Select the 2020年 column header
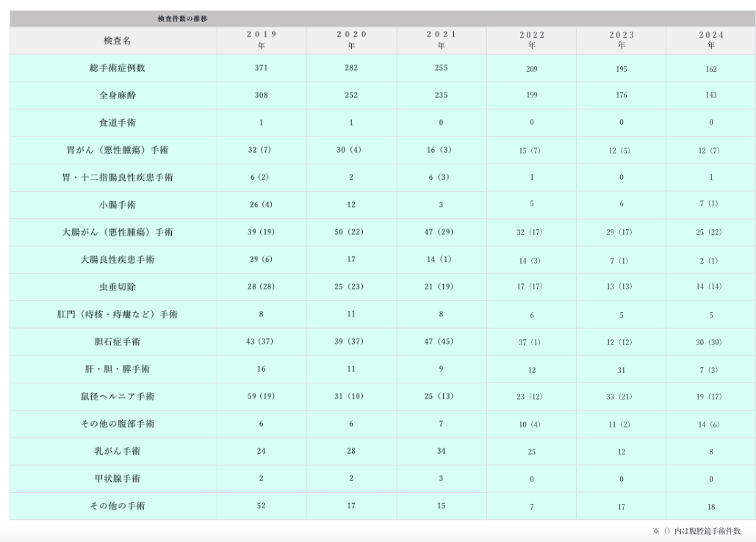The image size is (756, 542). click(x=351, y=40)
